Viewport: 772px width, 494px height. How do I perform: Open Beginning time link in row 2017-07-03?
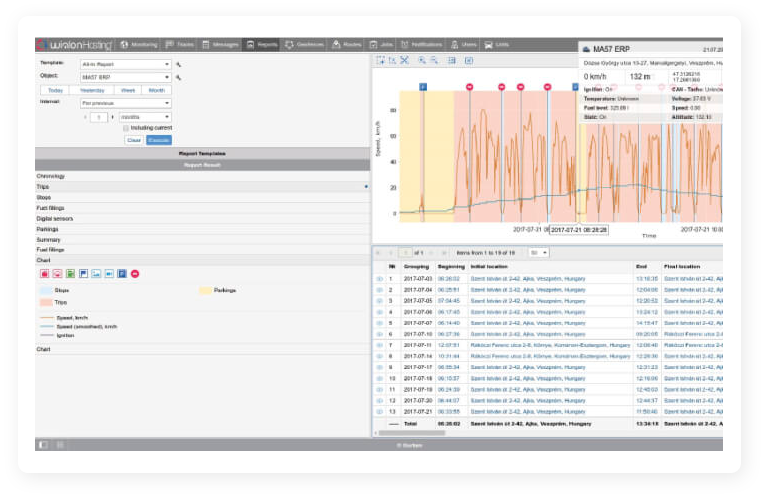(449, 279)
